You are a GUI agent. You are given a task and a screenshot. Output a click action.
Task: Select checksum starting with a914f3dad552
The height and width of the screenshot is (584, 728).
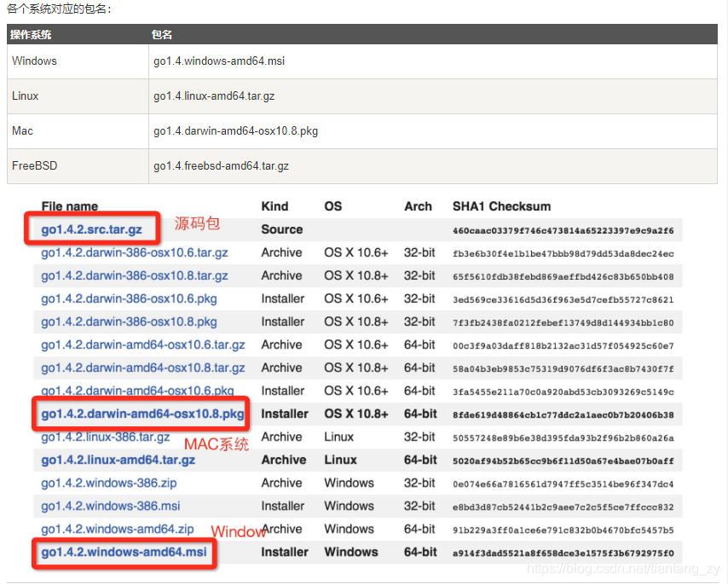tap(563, 553)
